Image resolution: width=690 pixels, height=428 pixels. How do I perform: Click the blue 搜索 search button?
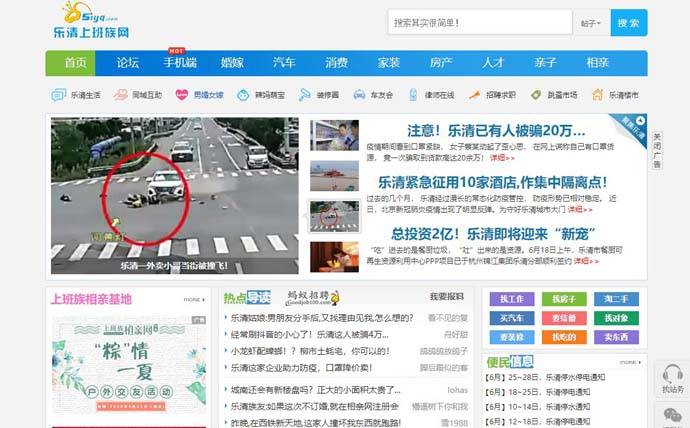(629, 23)
